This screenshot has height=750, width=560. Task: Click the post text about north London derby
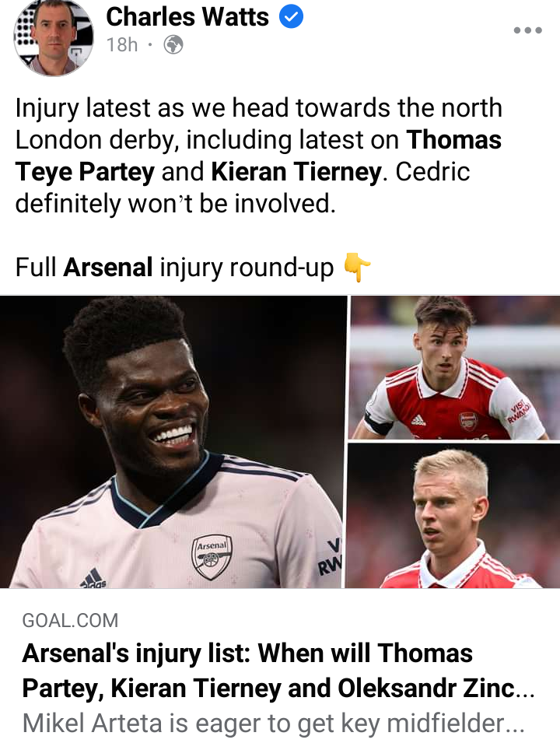click(x=259, y=156)
